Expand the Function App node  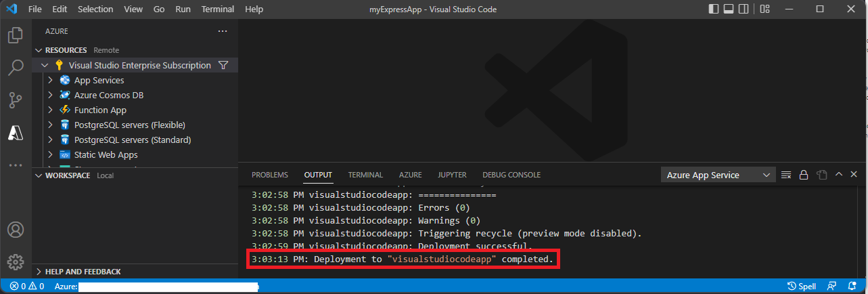point(50,110)
